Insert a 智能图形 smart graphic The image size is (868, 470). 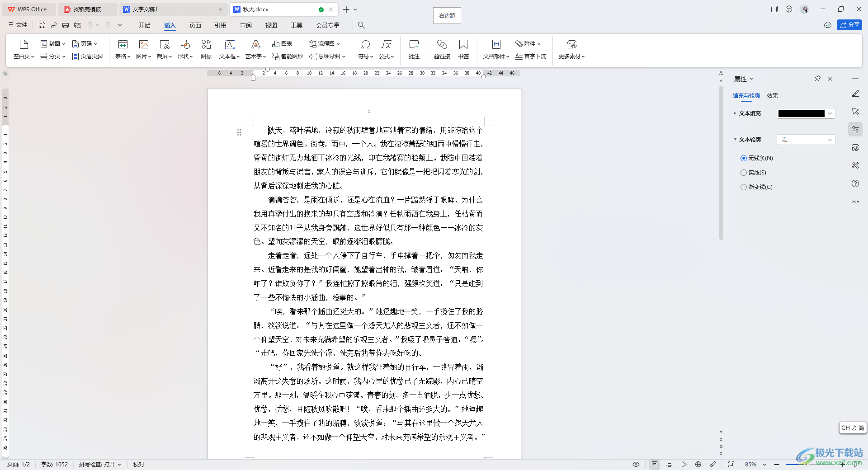(x=288, y=56)
